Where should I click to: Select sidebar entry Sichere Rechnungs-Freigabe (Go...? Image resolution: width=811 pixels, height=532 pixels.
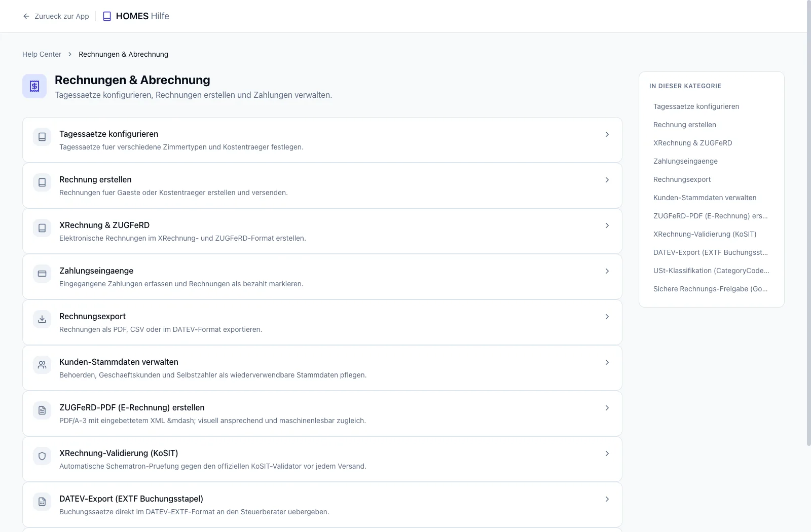coord(711,289)
